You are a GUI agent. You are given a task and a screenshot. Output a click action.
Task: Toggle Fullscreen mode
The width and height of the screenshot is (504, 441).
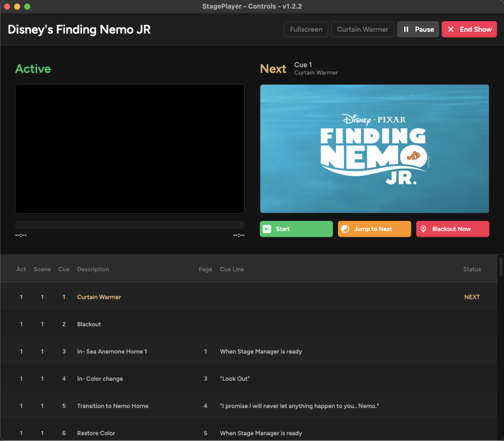(306, 29)
